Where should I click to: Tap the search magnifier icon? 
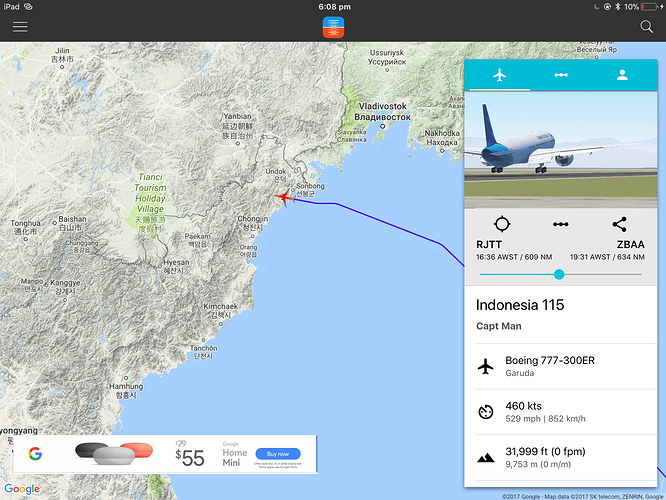646,27
